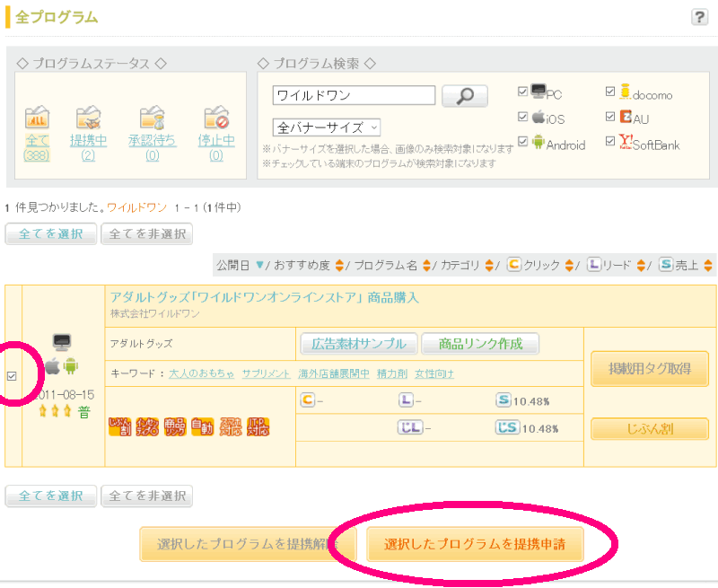This screenshot has height=588, width=718.
Task: Click the AU carrier logo icon
Action: pyautogui.click(x=626, y=117)
